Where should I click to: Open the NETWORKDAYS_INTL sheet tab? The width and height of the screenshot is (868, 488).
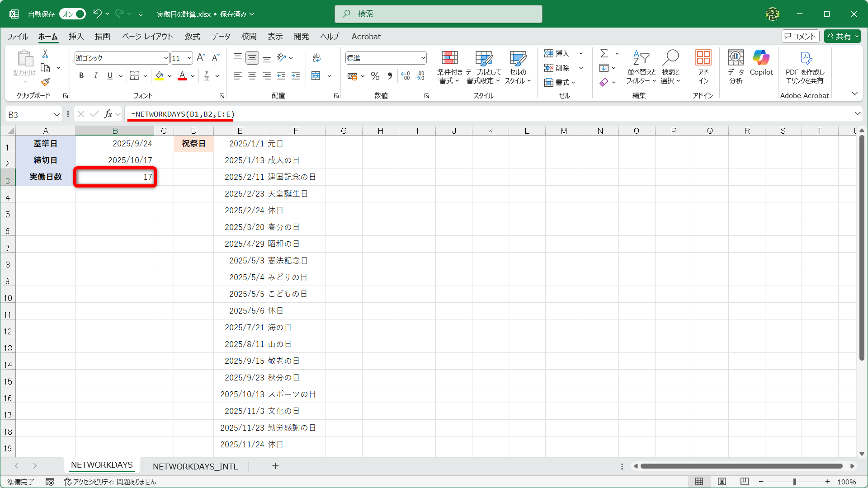point(195,466)
